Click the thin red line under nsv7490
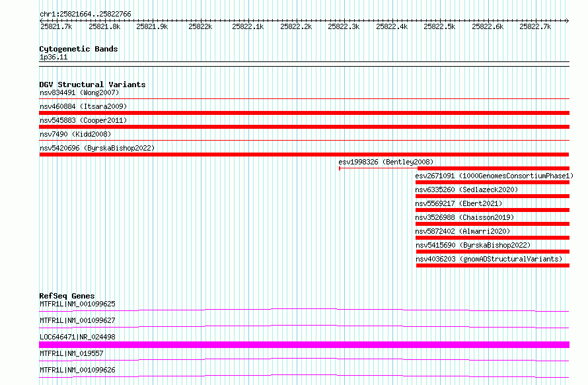588x385 pixels. point(304,141)
